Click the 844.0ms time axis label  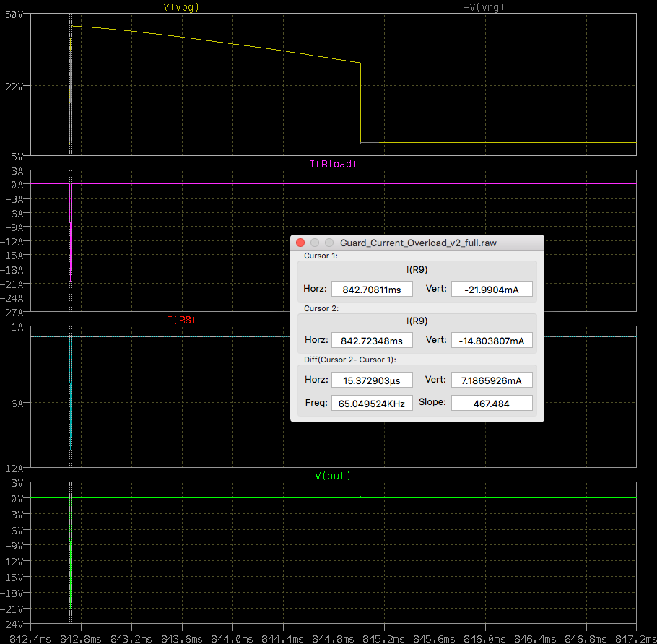pyautogui.click(x=232, y=639)
